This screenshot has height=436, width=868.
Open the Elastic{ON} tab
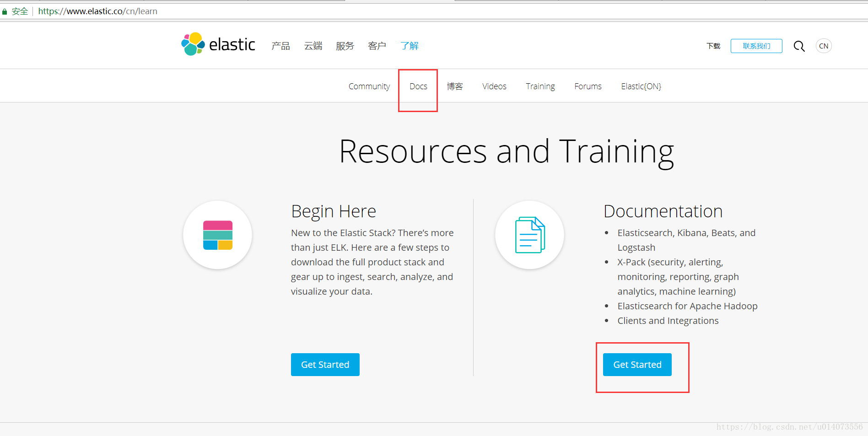641,86
